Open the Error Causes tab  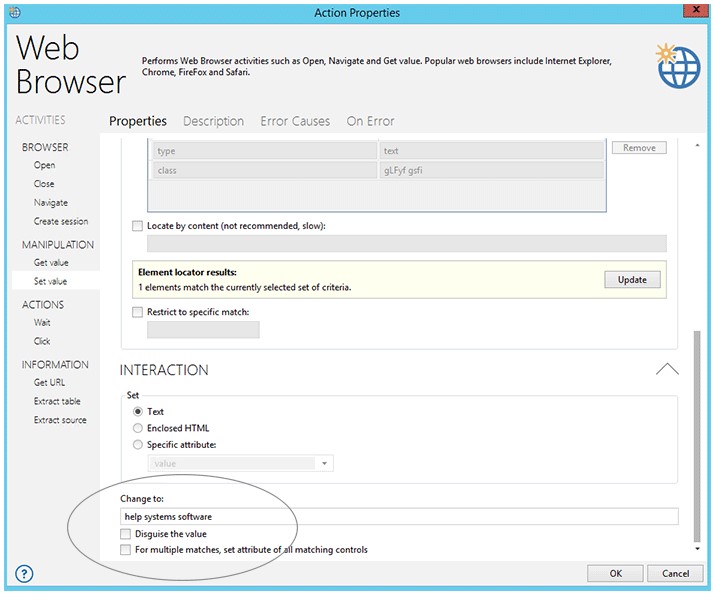295,121
